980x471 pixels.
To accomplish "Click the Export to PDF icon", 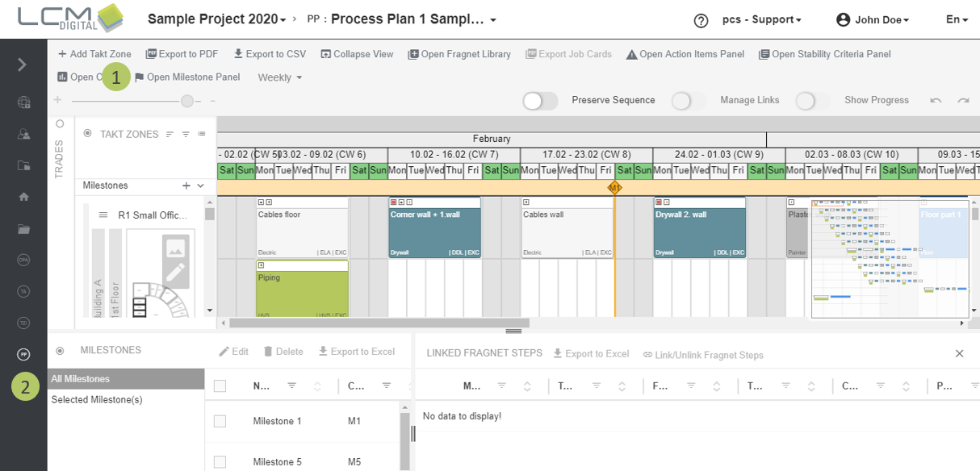I will click(151, 54).
